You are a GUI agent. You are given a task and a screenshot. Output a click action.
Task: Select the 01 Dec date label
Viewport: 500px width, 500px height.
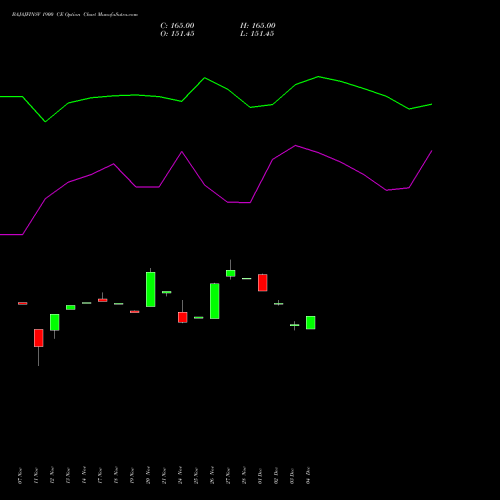tap(260, 476)
